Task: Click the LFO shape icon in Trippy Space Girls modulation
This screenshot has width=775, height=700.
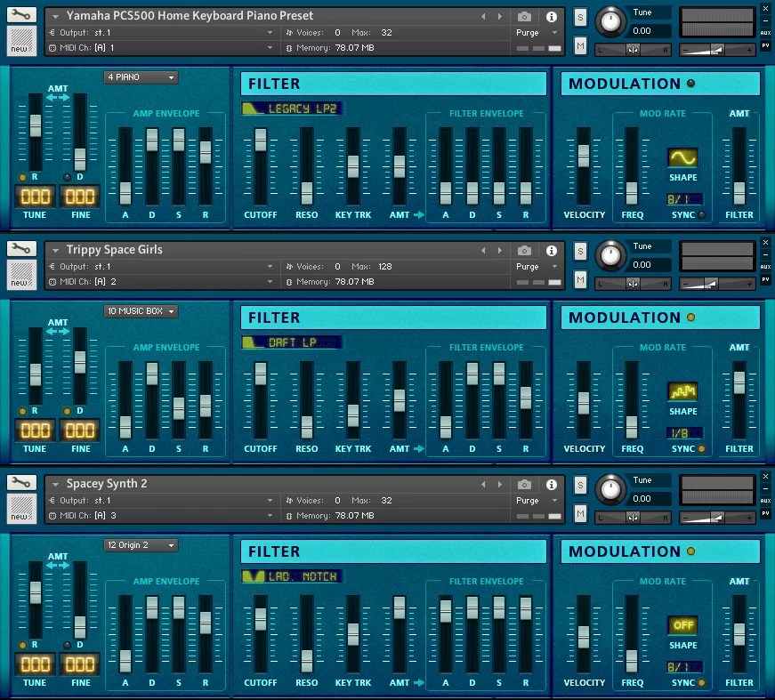Action: (x=682, y=390)
